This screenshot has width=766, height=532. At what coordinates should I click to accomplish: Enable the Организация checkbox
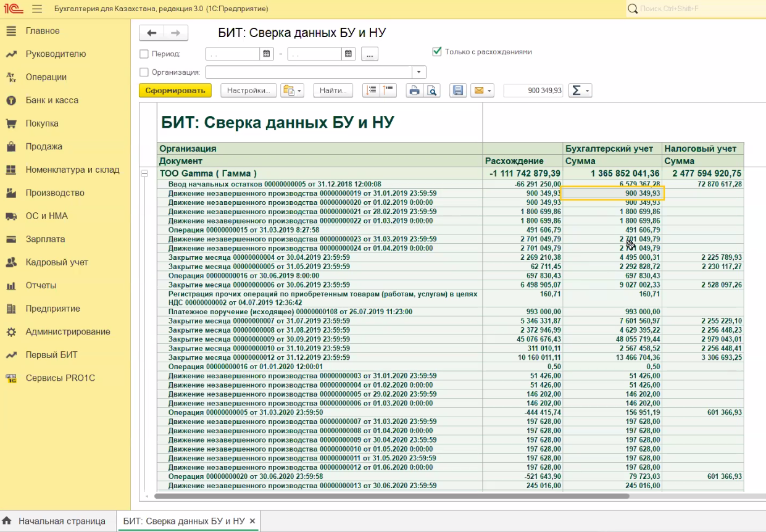pyautogui.click(x=144, y=72)
